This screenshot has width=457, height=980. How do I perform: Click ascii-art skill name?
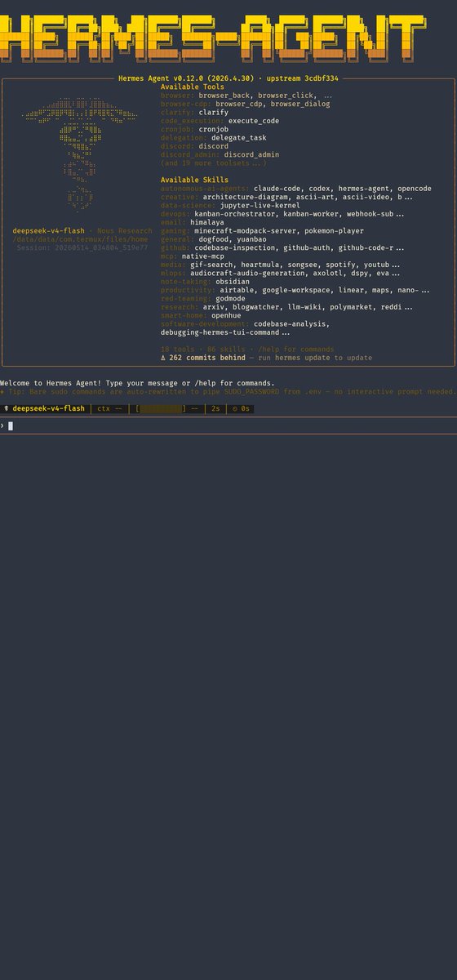tap(315, 197)
